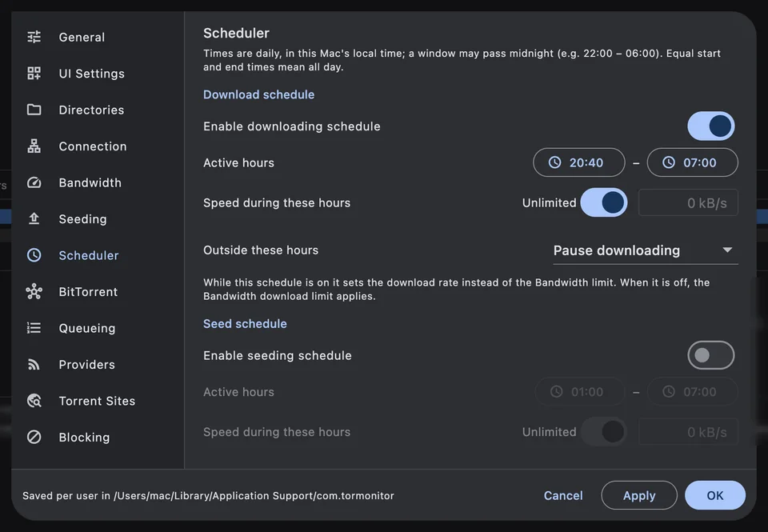Click the Torrent Sites search-globe icon

(x=34, y=401)
